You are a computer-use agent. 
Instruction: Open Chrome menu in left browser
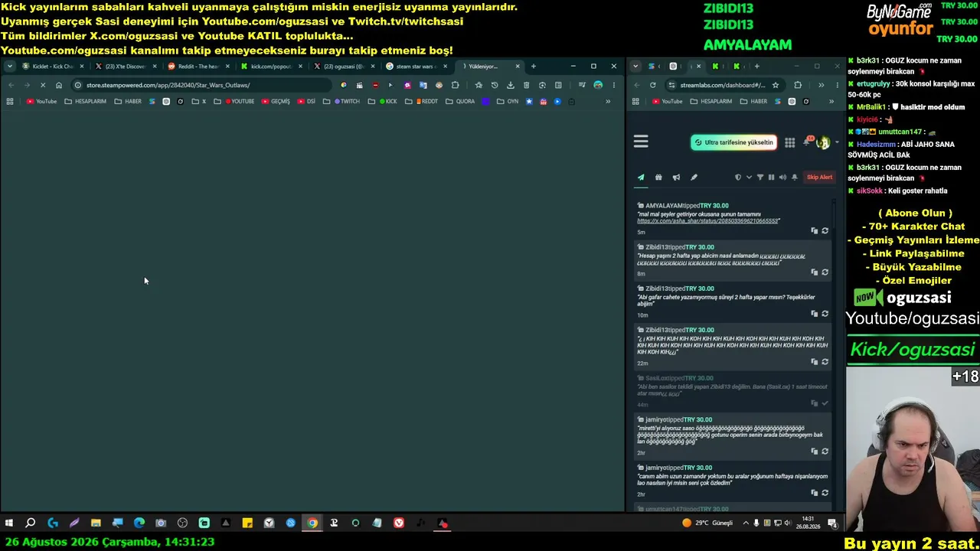click(613, 85)
